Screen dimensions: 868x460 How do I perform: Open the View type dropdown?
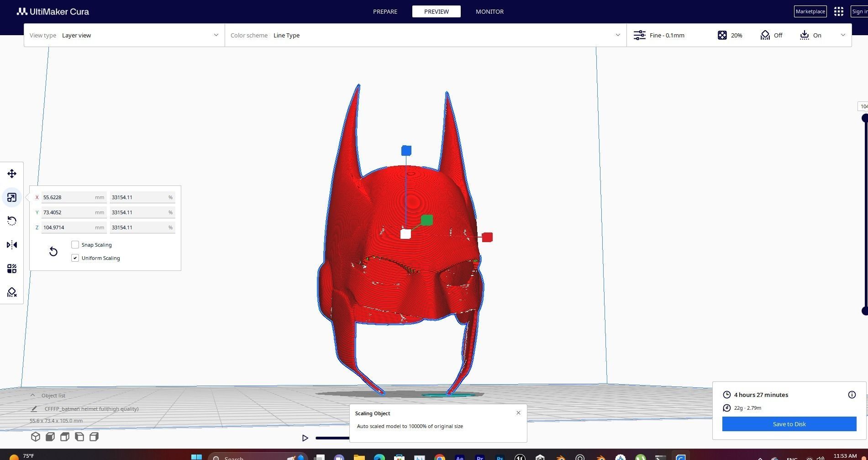[124, 35]
